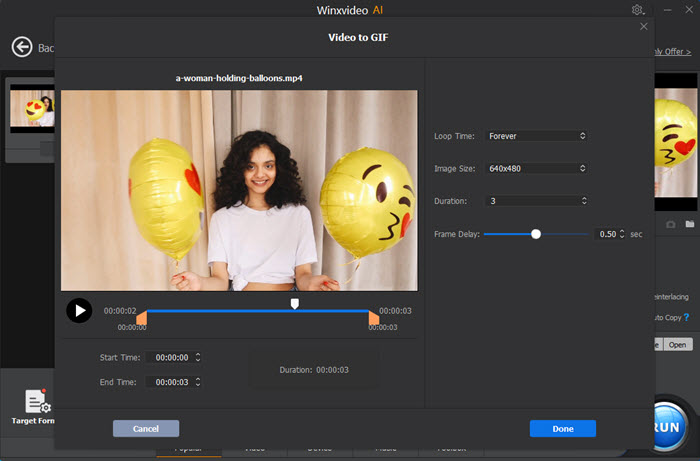Click the Frame Delay value field
The width and height of the screenshot is (700, 461).
tap(607, 234)
